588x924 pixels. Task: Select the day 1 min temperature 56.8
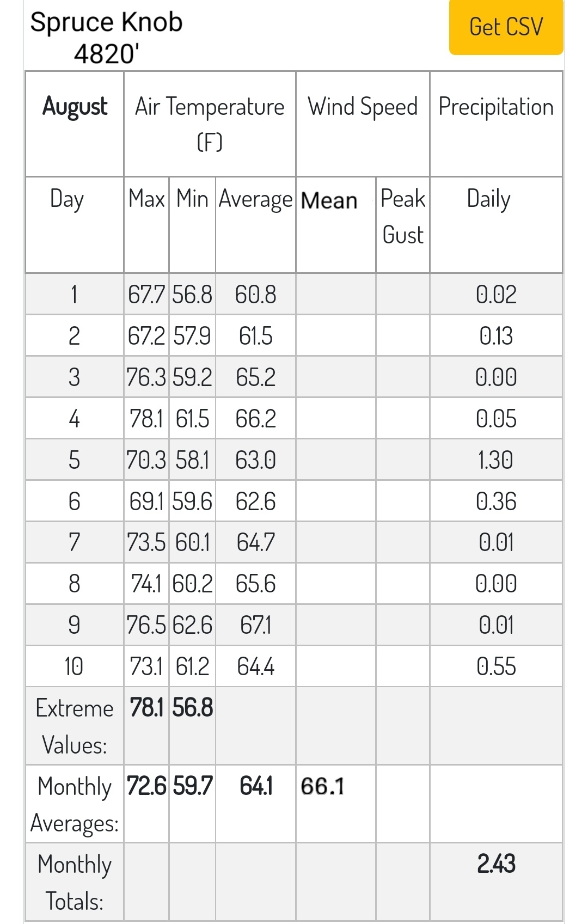[x=192, y=295]
